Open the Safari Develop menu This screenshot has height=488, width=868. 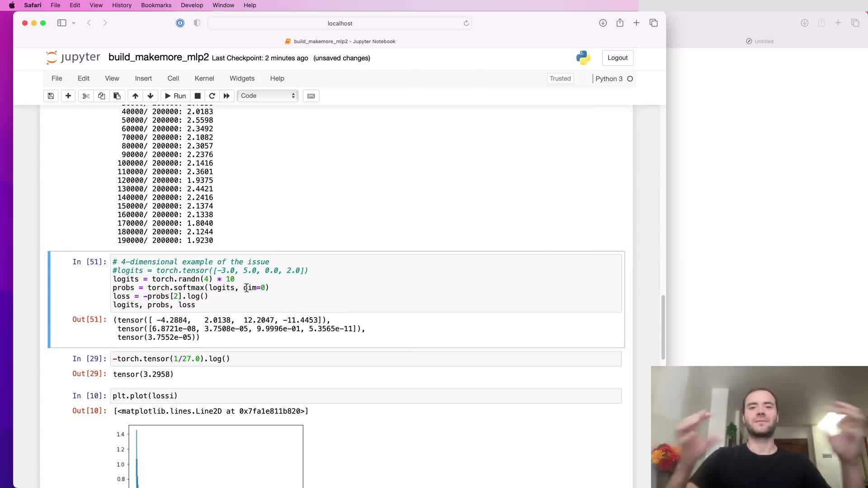pyautogui.click(x=192, y=5)
